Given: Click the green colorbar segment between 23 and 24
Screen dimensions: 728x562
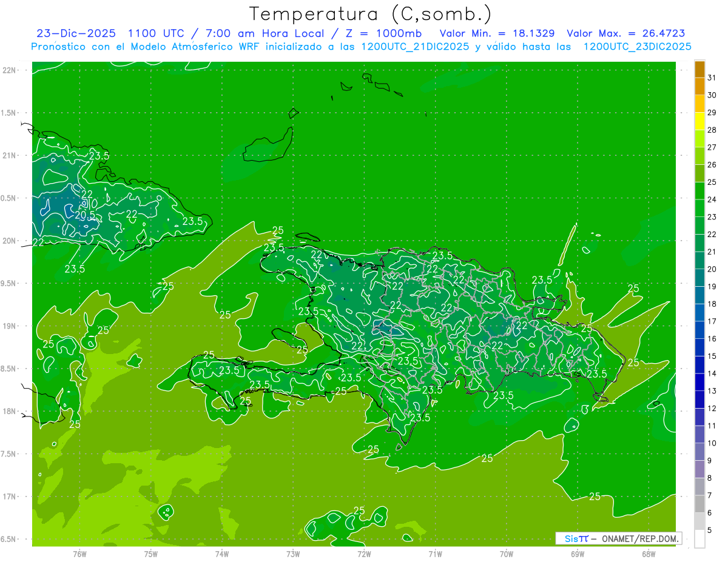Looking at the screenshot, I should click(699, 208).
